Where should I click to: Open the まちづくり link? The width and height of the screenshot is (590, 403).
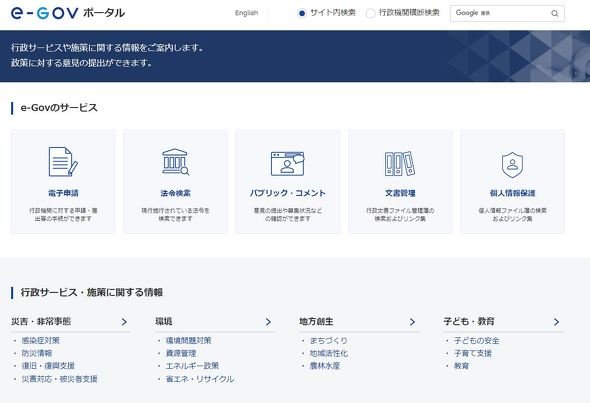click(328, 341)
